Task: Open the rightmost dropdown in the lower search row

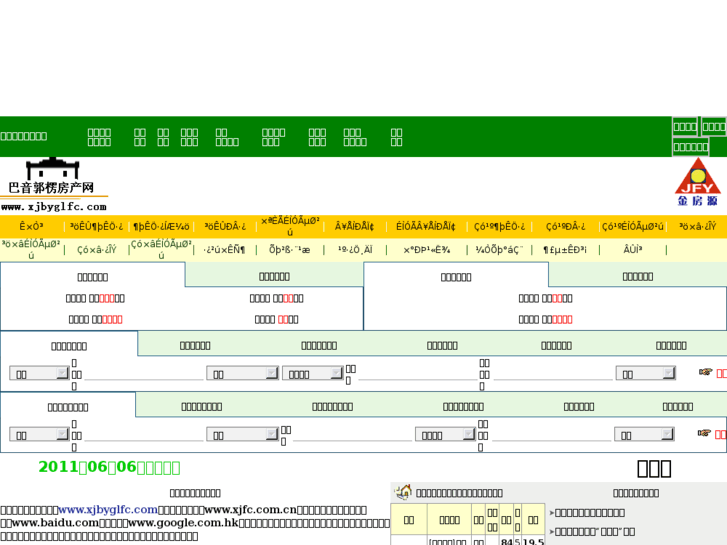Action: coord(644,435)
